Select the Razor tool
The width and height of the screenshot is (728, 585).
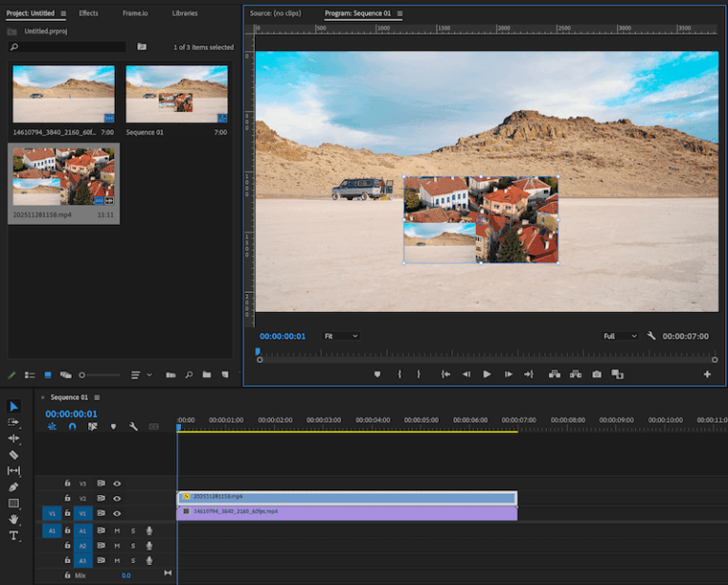[13, 454]
